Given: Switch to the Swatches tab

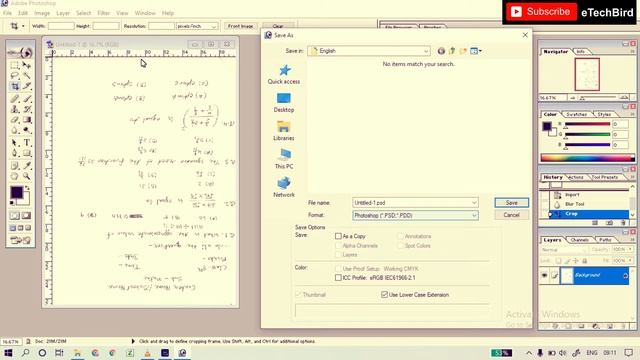Looking at the screenshot, I should [x=576, y=114].
